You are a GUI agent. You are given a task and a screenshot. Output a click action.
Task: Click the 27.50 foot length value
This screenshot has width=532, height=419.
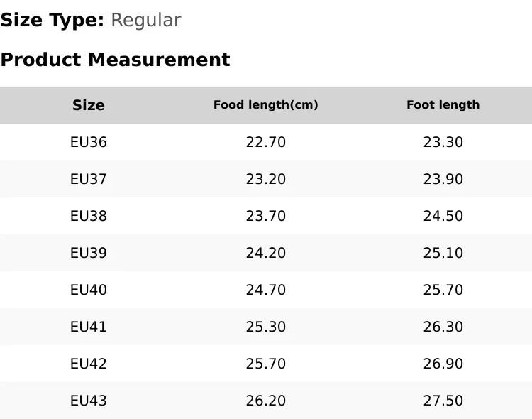(x=443, y=401)
